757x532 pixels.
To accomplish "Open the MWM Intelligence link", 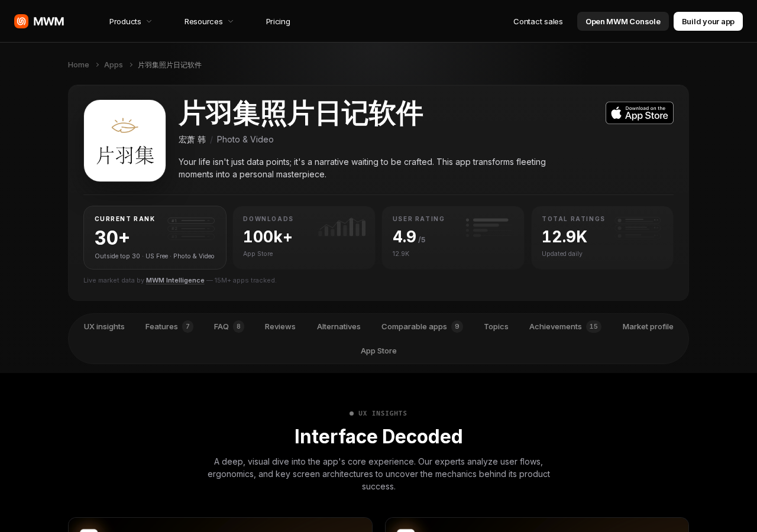I will pos(175,280).
